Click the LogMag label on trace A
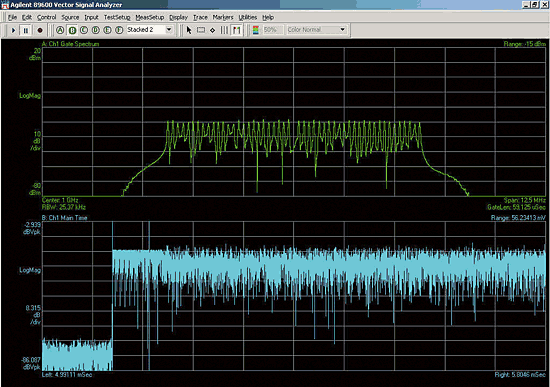550x387 pixels. [30, 95]
